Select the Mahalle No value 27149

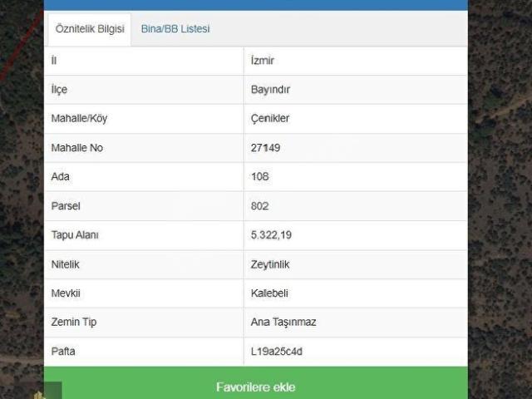coord(265,148)
